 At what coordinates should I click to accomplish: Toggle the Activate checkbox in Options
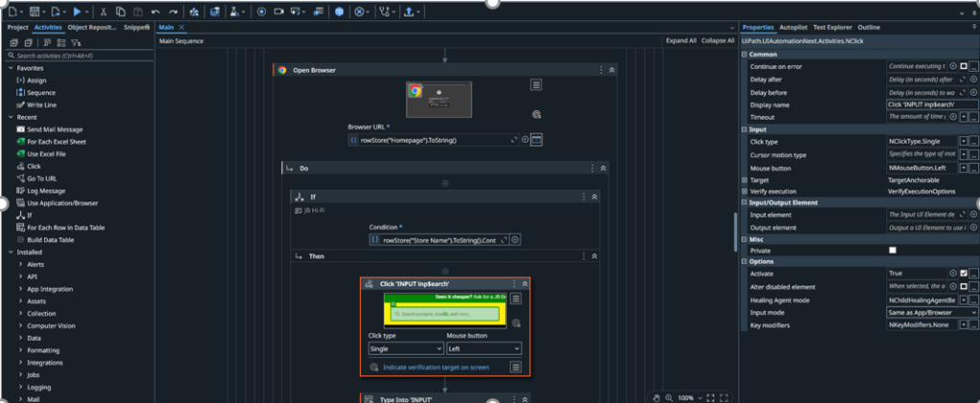point(964,274)
